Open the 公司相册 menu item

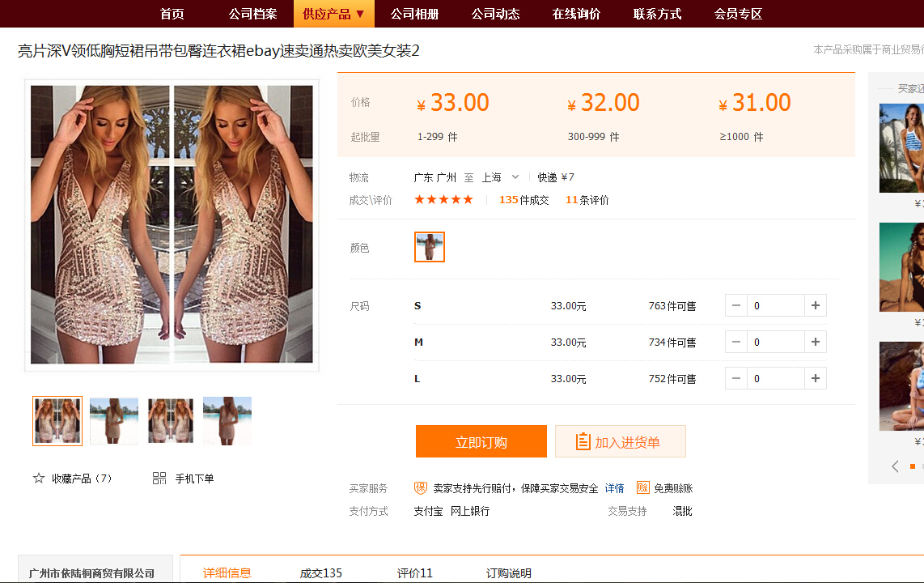414,14
